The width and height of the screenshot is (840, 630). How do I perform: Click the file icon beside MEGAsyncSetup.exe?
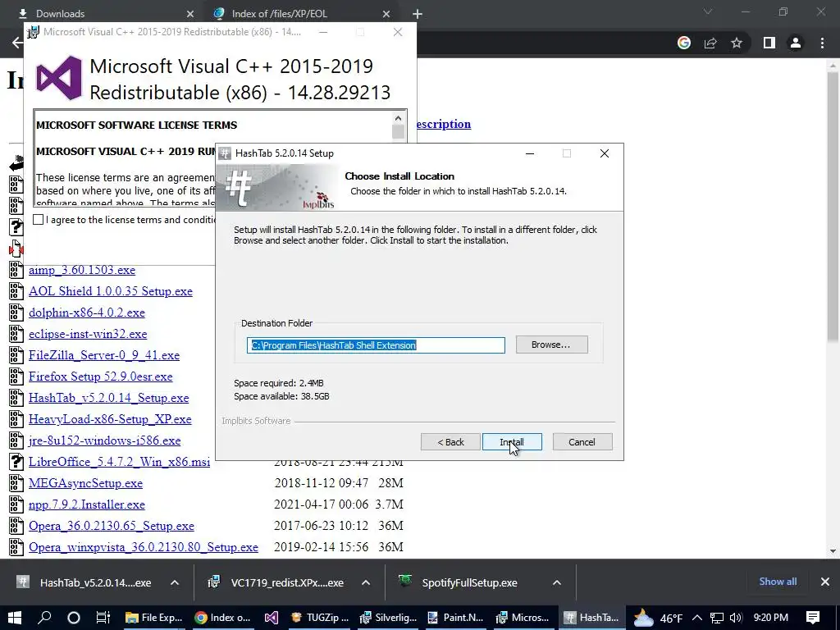pos(16,483)
